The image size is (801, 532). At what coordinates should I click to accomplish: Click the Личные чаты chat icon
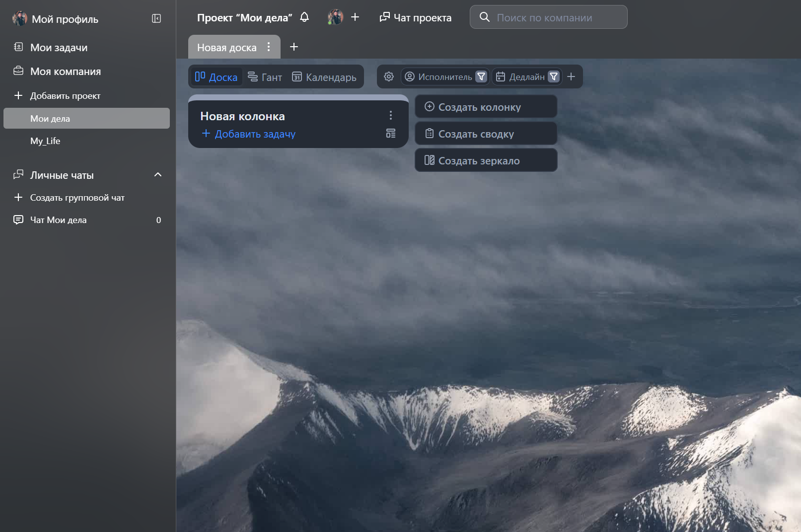[x=18, y=174]
